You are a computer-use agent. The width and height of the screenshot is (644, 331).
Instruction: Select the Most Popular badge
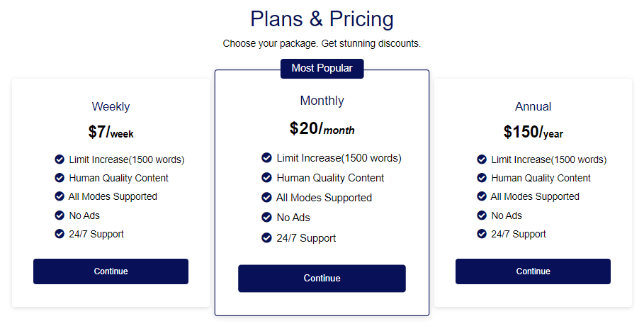coord(322,69)
